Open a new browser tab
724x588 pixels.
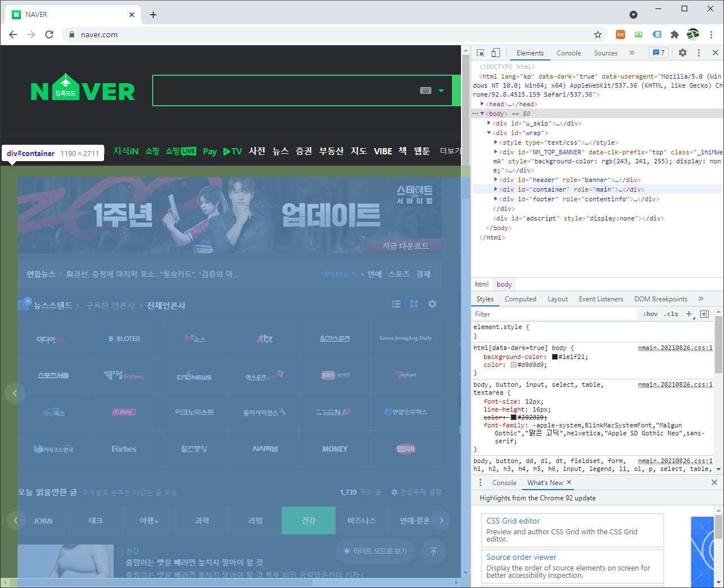153,15
